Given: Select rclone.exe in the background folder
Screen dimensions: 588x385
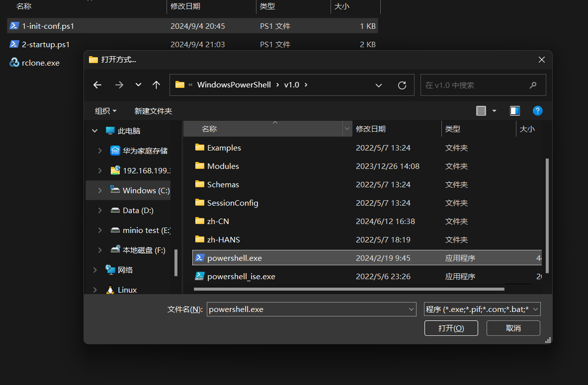Looking at the screenshot, I should coord(40,63).
